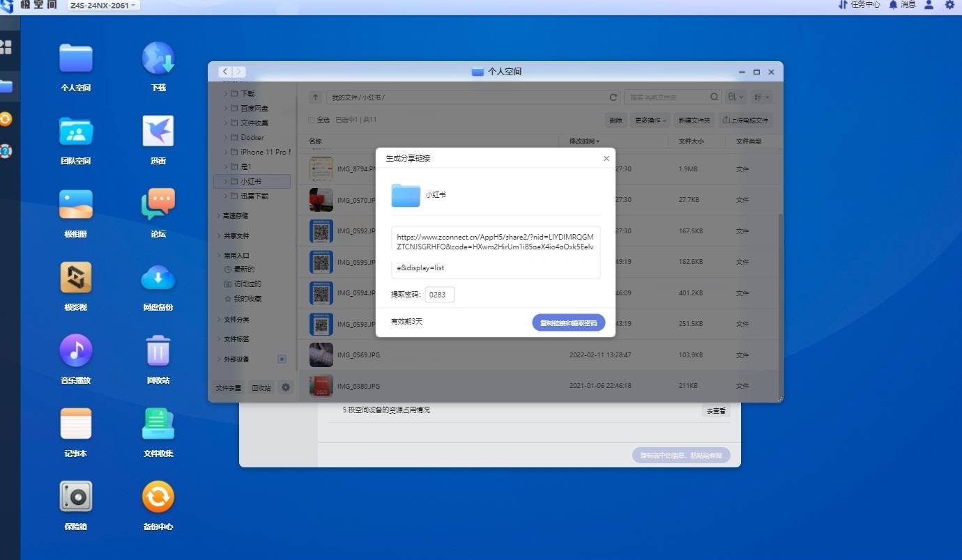The width and height of the screenshot is (962, 560).
Task: Click the 提取密码 input field
Action: 440,295
